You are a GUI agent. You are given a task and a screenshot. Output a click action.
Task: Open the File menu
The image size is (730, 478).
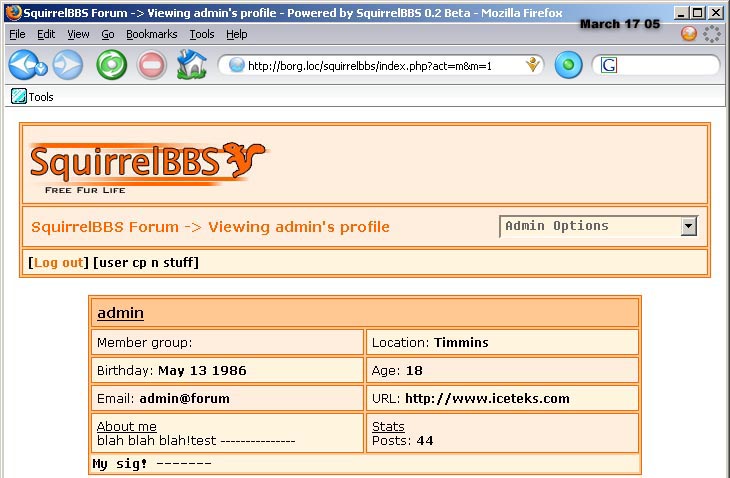point(17,34)
